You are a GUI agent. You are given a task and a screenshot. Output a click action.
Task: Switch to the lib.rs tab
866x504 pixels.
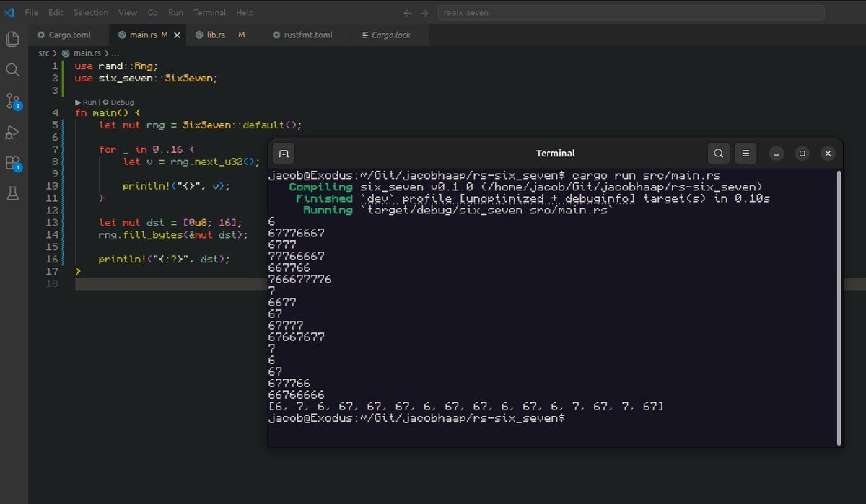(224, 35)
